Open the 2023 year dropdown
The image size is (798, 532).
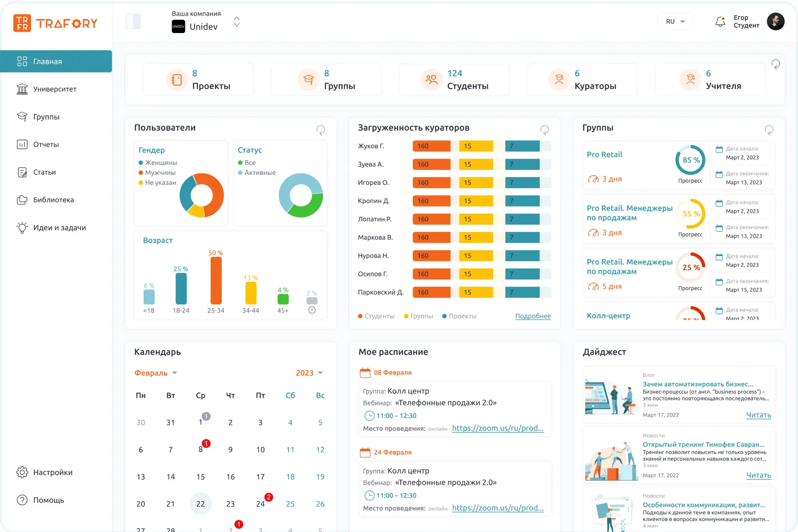coord(309,373)
